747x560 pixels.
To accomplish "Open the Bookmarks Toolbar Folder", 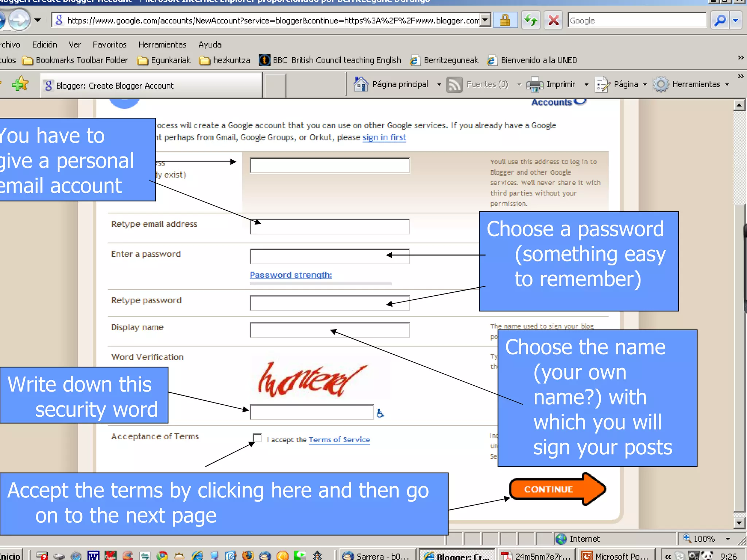I will 75,60.
